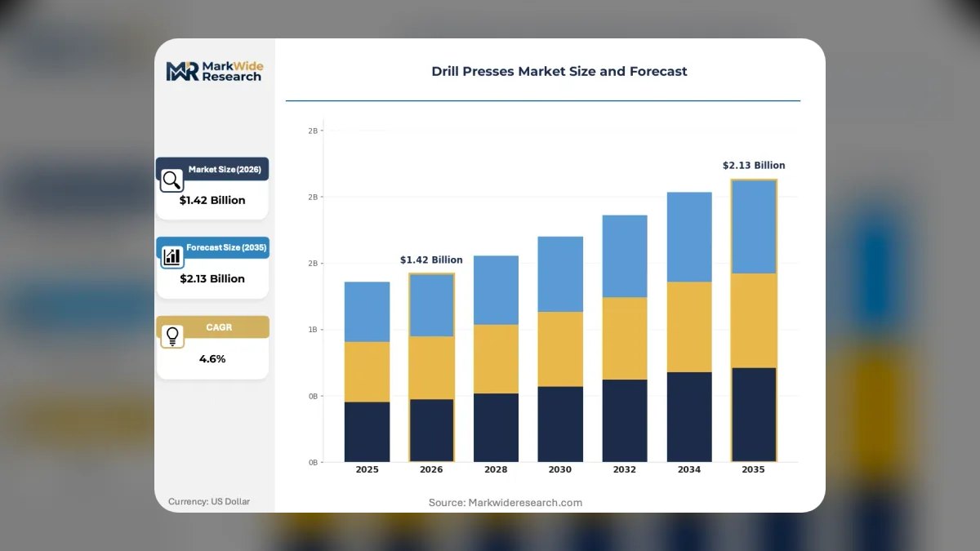Select the blue top segment of 2025 bar
This screenshot has height=551, width=980.
tap(367, 312)
